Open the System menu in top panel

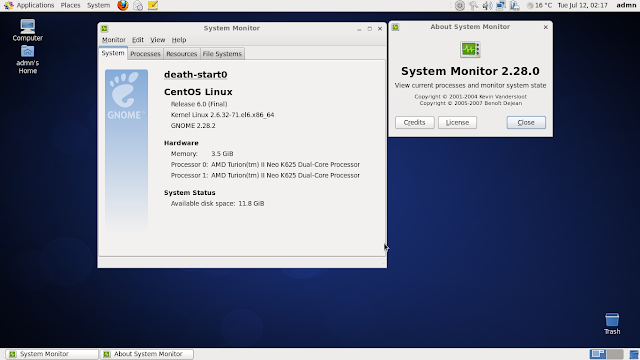(x=98, y=5)
